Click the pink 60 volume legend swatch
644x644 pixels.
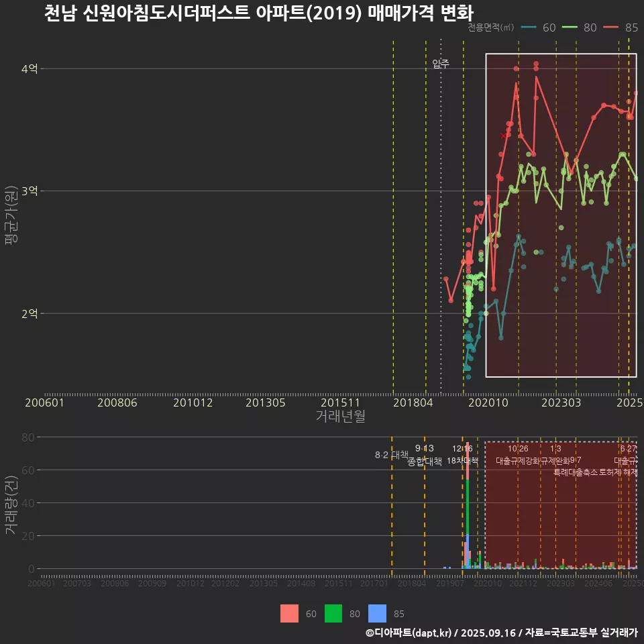pyautogui.click(x=289, y=614)
